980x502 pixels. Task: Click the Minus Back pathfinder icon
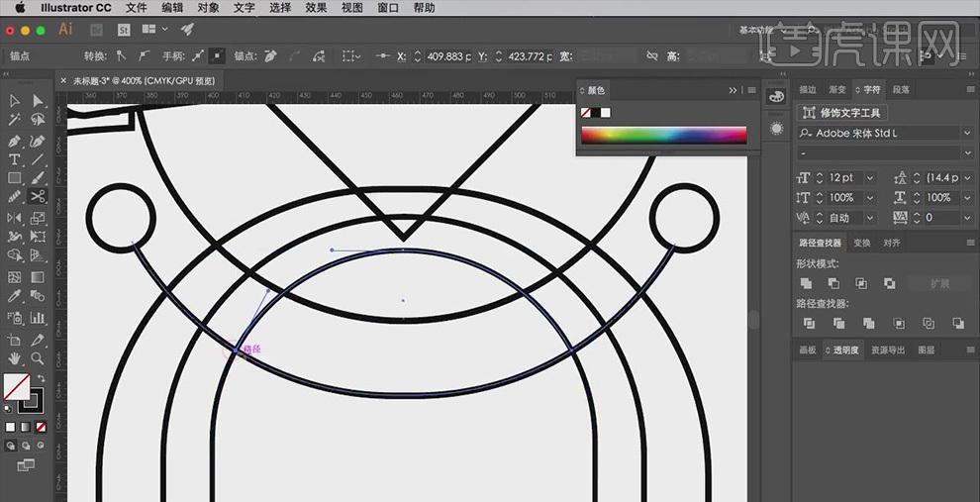pos(958,323)
